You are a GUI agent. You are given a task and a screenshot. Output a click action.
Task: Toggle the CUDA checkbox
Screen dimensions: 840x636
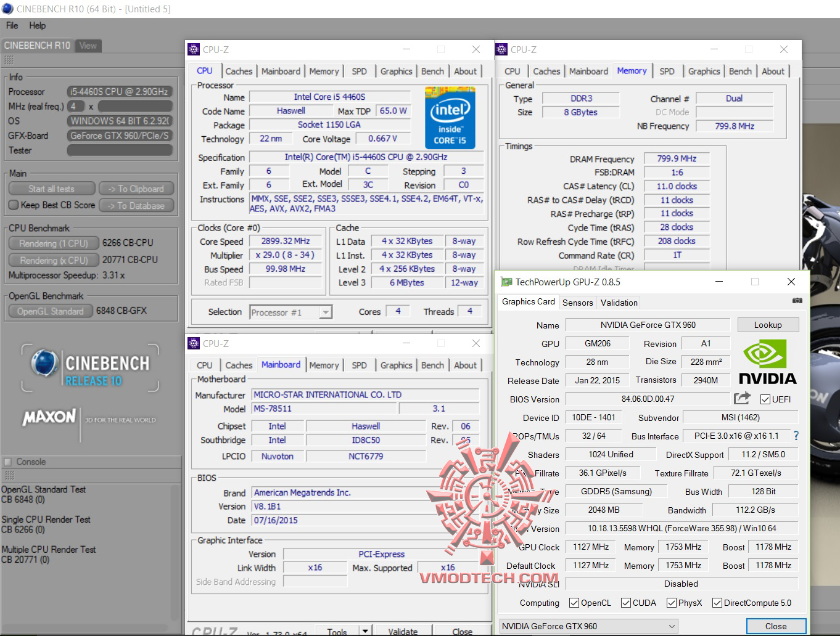pyautogui.click(x=626, y=603)
